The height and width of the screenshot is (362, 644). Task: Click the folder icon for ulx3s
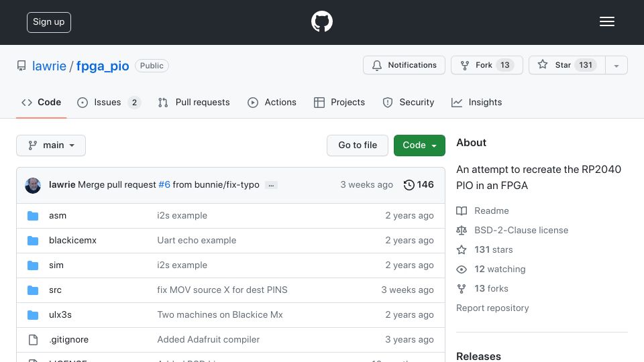33,315
